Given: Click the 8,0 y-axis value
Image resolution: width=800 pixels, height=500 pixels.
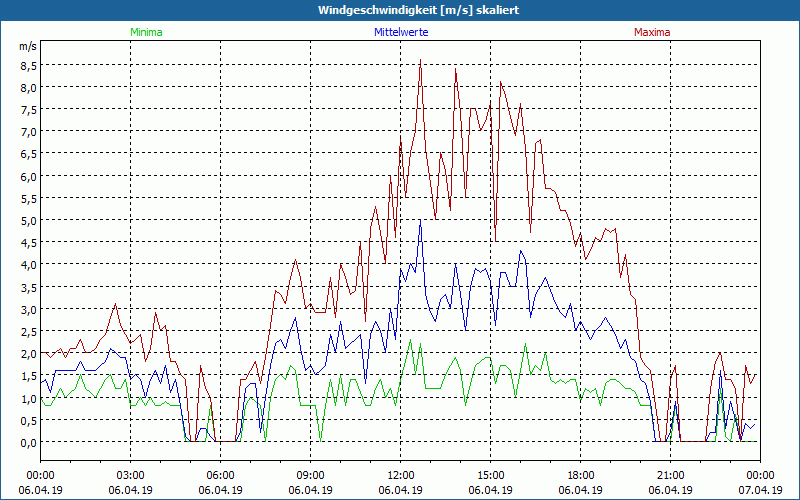Looking at the screenshot, I should point(28,87).
